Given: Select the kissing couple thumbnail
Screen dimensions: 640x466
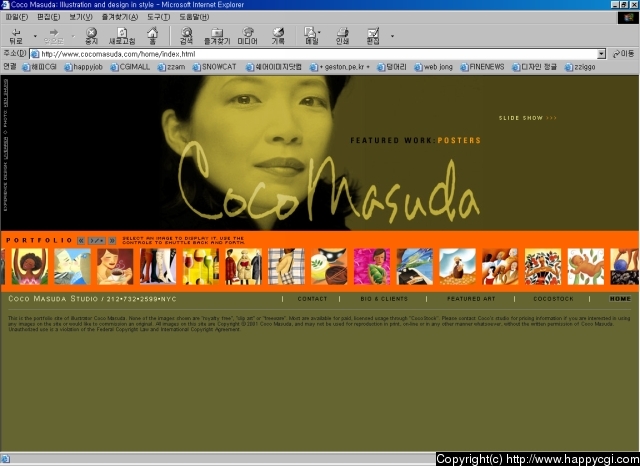Looking at the screenshot, I should point(72,266).
